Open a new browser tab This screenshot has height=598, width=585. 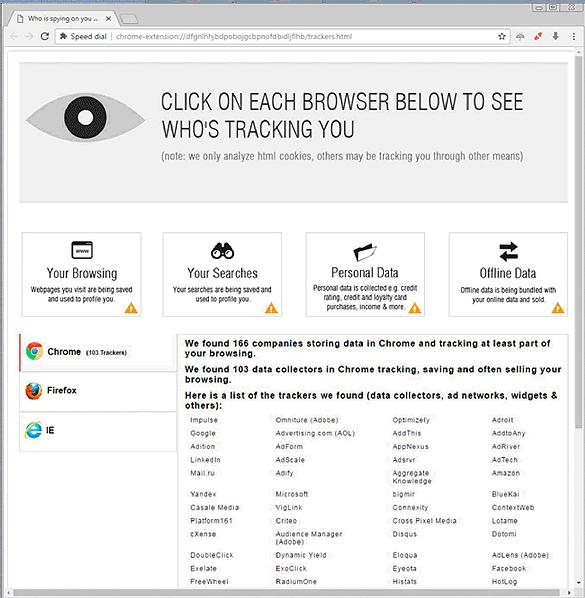(x=129, y=19)
